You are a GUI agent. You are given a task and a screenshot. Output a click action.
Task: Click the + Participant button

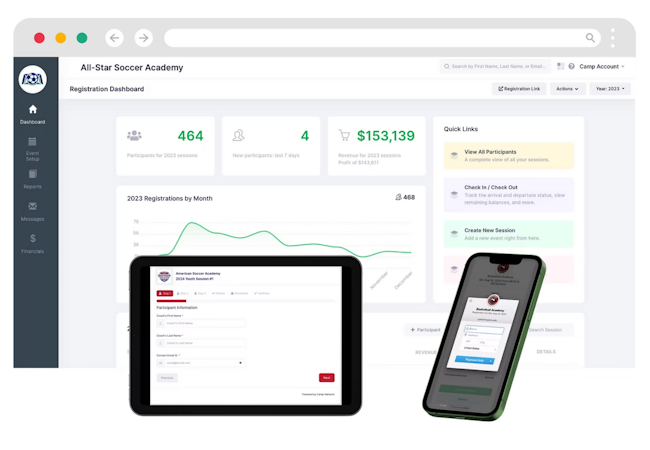(x=425, y=330)
